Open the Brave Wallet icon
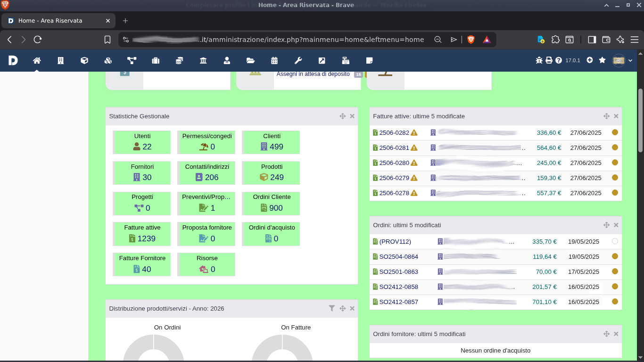 click(606, 40)
